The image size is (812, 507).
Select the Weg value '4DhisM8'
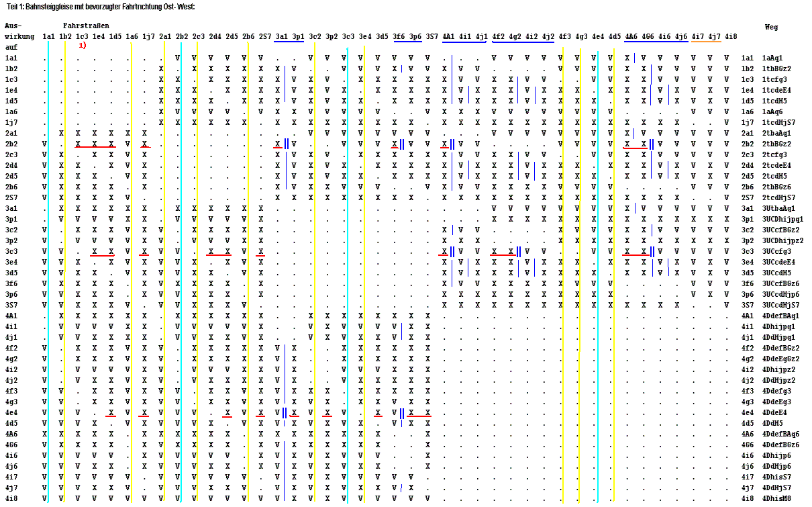(x=776, y=499)
